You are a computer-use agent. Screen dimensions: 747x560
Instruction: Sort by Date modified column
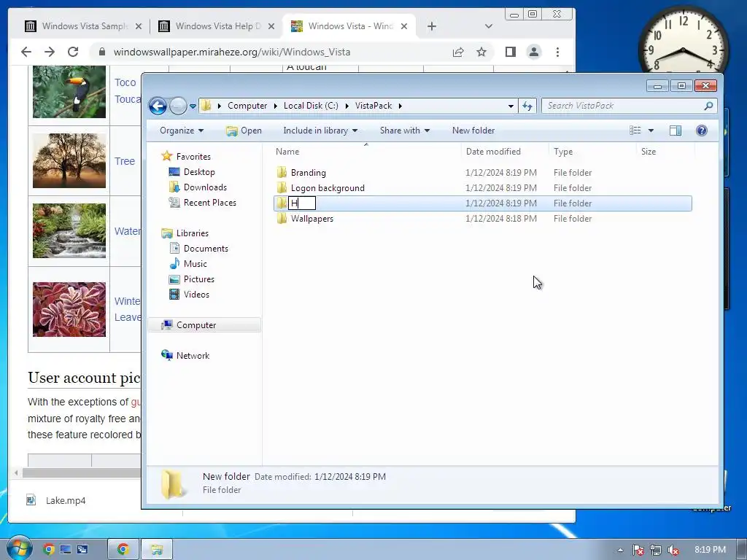pos(493,152)
